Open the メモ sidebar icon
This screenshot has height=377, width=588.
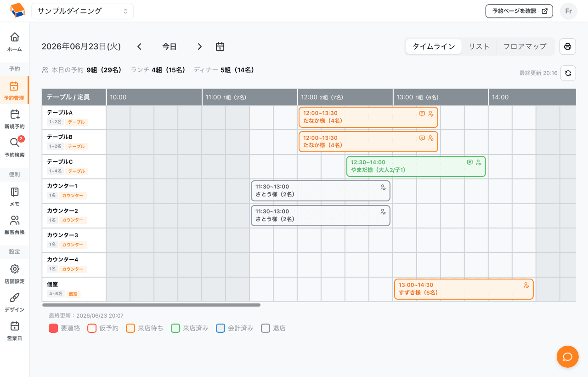click(15, 196)
